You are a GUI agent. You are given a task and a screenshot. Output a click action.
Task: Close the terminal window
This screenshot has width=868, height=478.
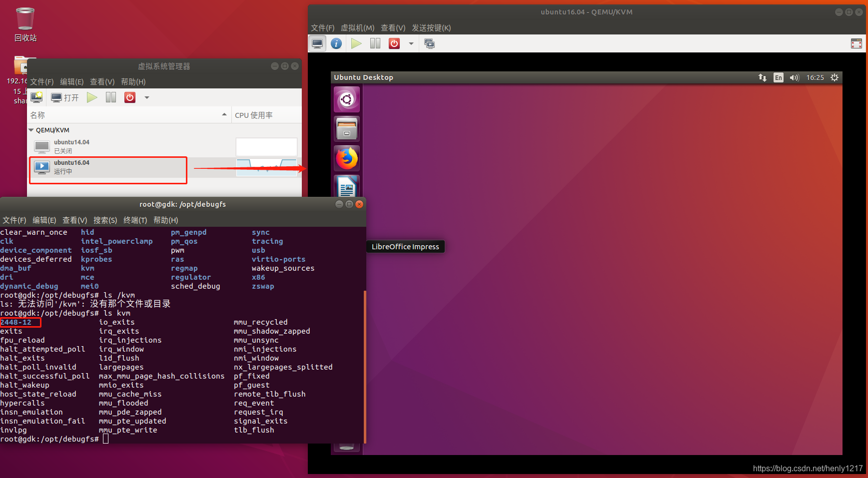coord(359,204)
